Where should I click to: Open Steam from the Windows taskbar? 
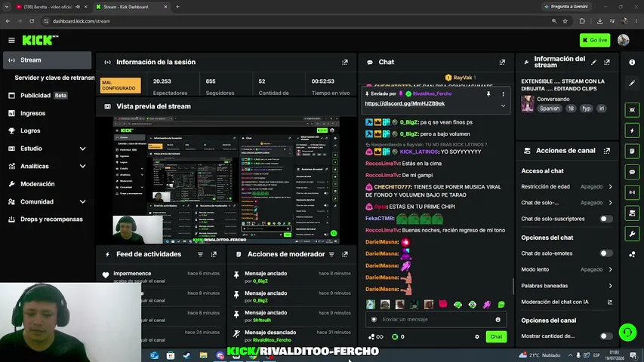(187, 355)
